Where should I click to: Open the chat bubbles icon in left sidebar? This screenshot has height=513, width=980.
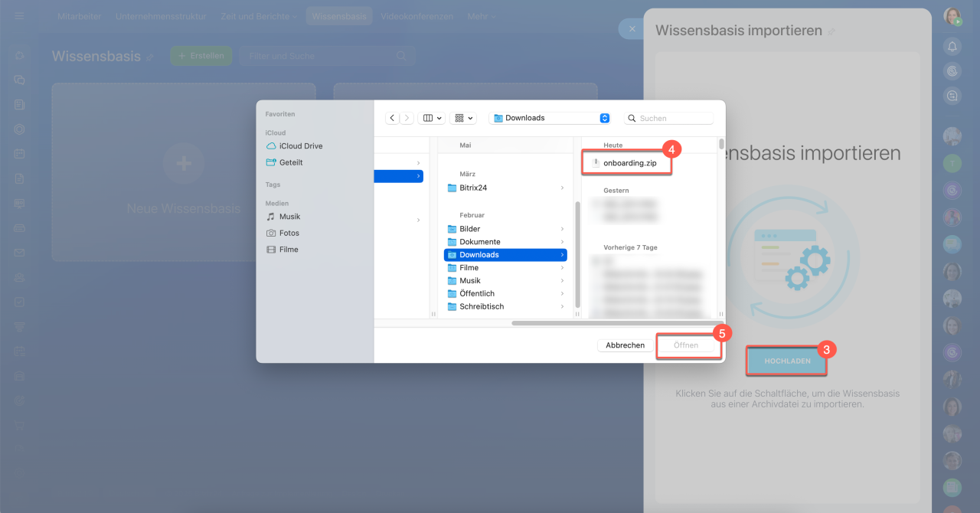(19, 80)
